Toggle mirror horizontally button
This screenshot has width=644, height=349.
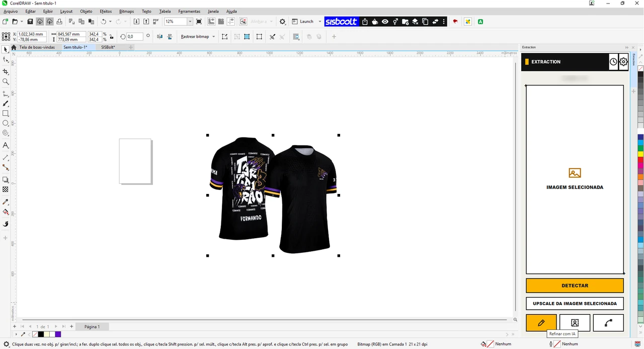pyautogui.click(x=159, y=37)
